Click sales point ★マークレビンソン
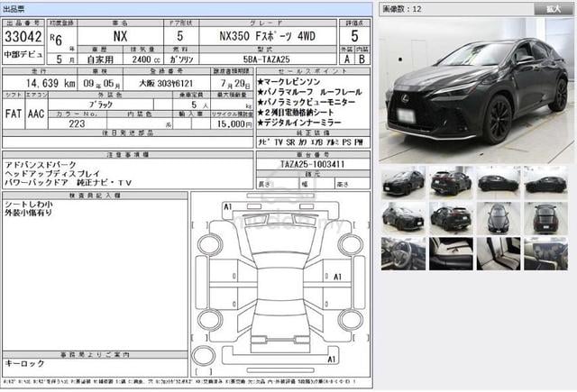This screenshot has height=392, width=577. coord(288,82)
